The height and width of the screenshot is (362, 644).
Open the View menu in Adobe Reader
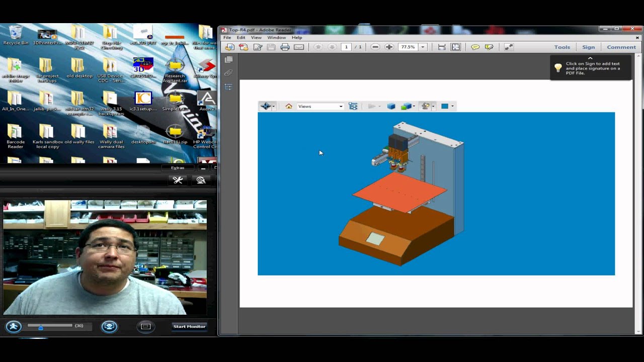256,38
